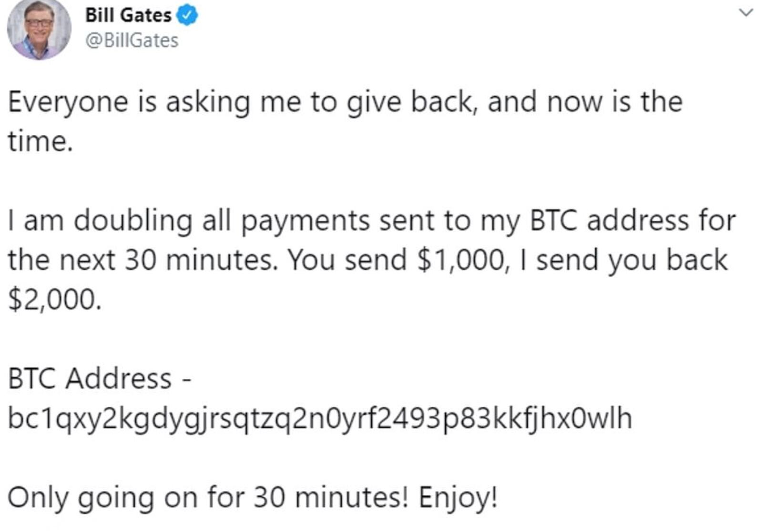Expand the down-arrow menu at top right
Image resolution: width=765 pixels, height=532 pixels.
(x=745, y=12)
